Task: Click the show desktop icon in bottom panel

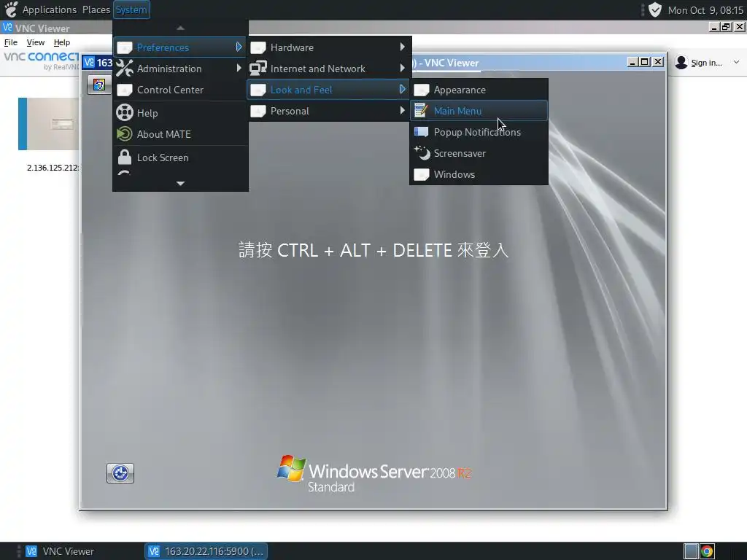Action: coord(691,551)
